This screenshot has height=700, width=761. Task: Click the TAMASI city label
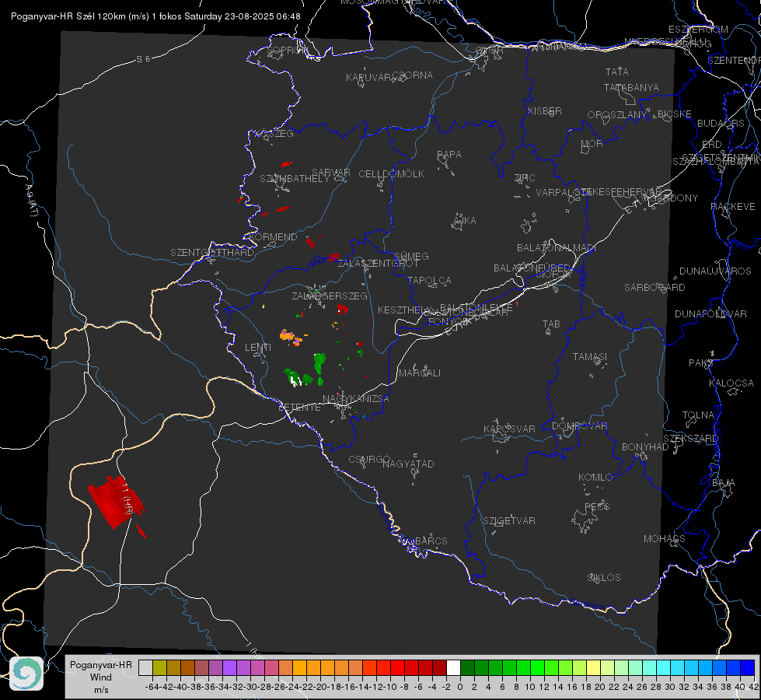590,357
